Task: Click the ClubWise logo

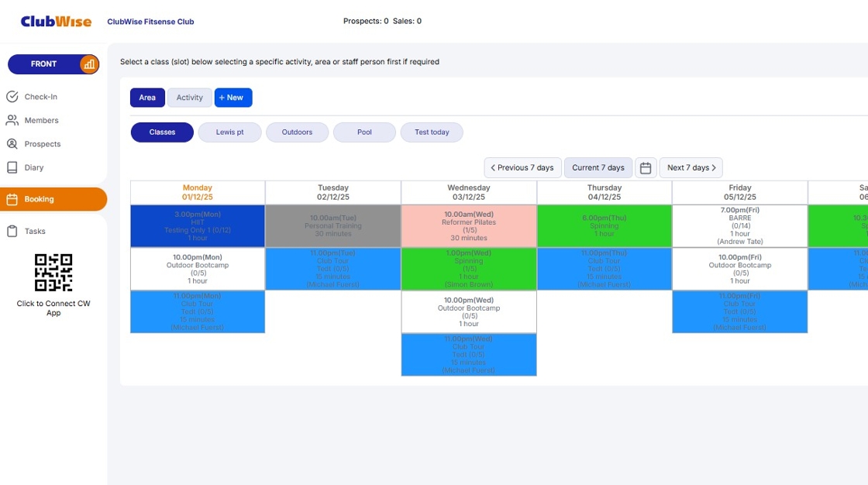Action: (x=56, y=22)
